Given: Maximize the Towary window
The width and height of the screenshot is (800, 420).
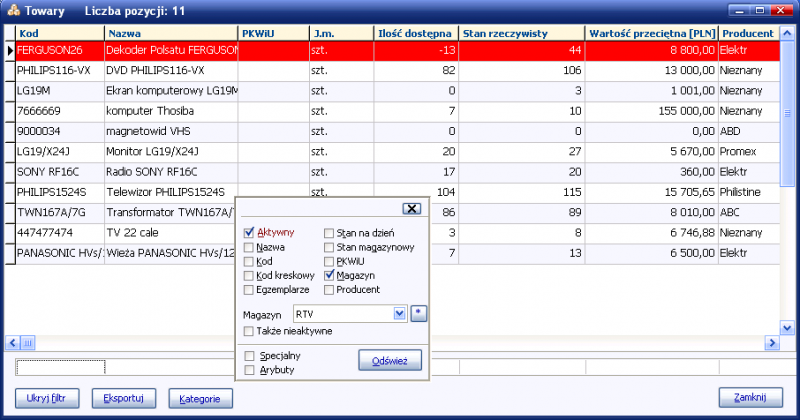Looking at the screenshot, I should pyautogui.click(x=760, y=10).
